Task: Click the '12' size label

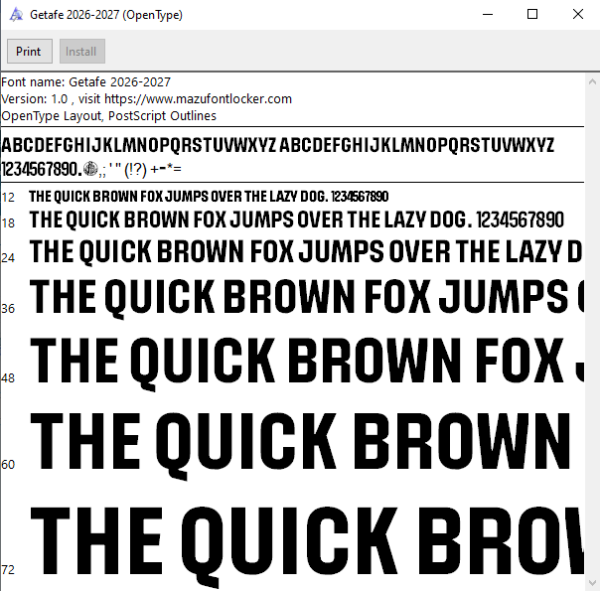Action: click(8, 198)
